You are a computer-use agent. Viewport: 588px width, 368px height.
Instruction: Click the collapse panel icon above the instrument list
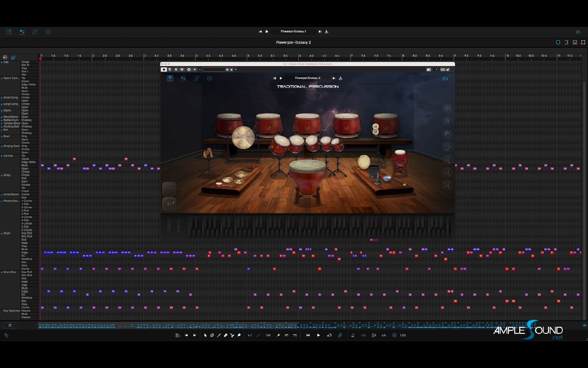[x=5, y=57]
